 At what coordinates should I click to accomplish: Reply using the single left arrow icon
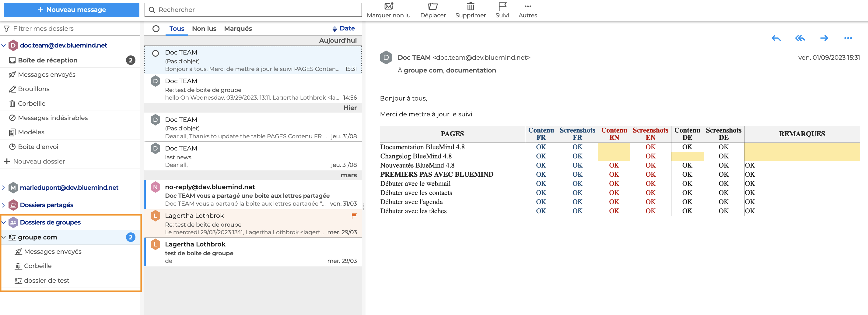tap(776, 38)
